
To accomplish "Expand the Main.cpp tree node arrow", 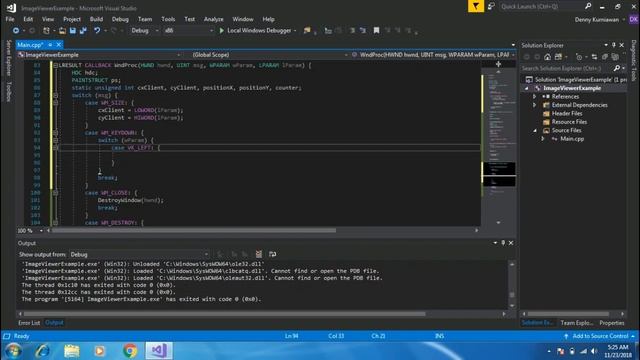I will [543, 139].
